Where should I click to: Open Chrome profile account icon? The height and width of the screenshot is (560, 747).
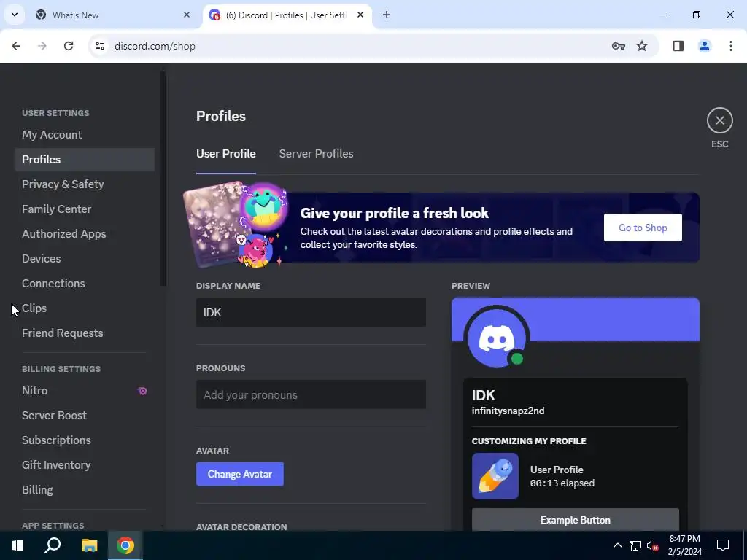click(x=705, y=46)
